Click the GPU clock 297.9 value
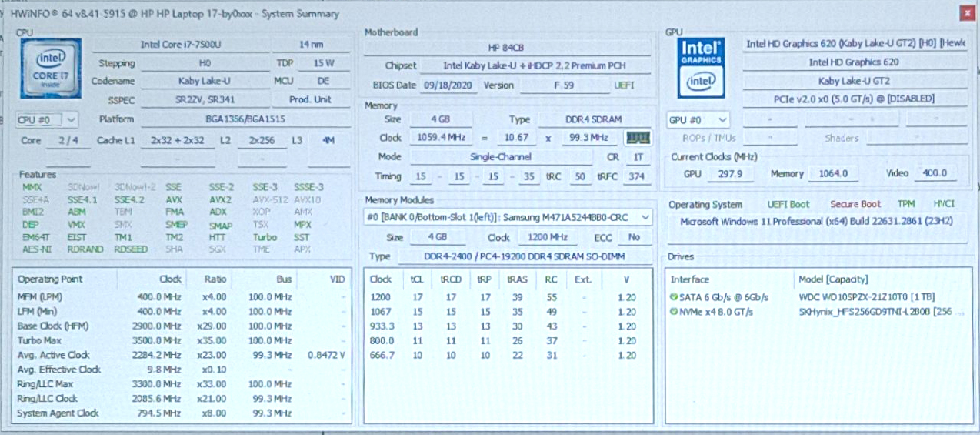980x435 pixels. click(729, 173)
